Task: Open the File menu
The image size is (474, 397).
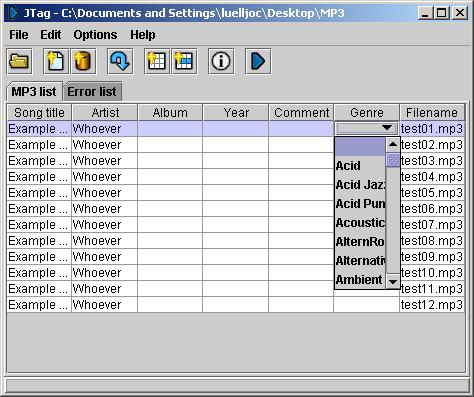Action: pyautogui.click(x=19, y=35)
